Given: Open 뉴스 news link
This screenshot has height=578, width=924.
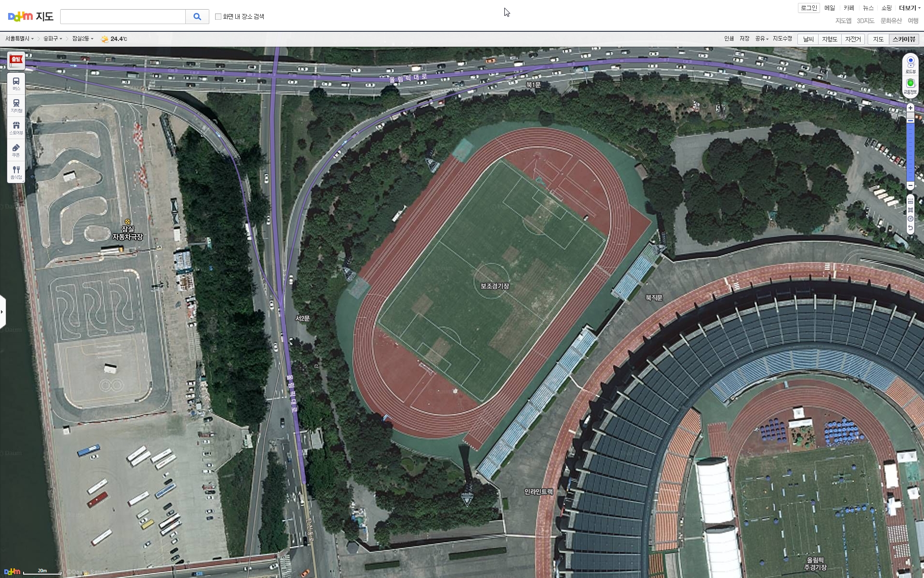Looking at the screenshot, I should 868,8.
